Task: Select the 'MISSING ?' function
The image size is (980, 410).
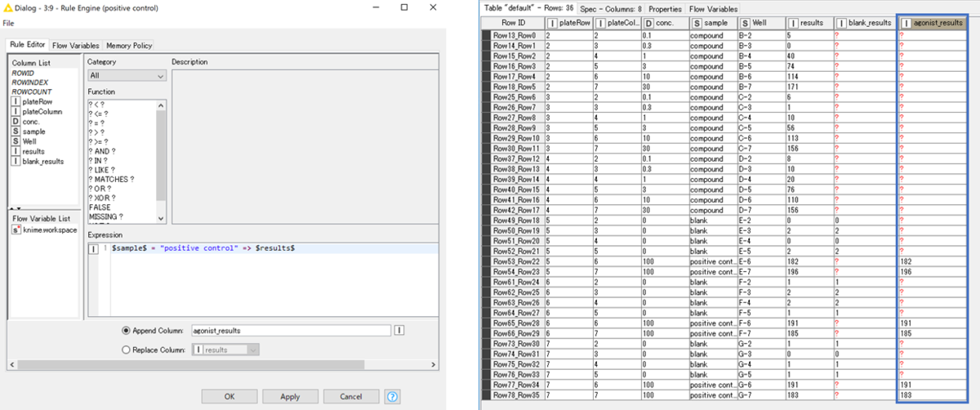Action: tap(105, 216)
